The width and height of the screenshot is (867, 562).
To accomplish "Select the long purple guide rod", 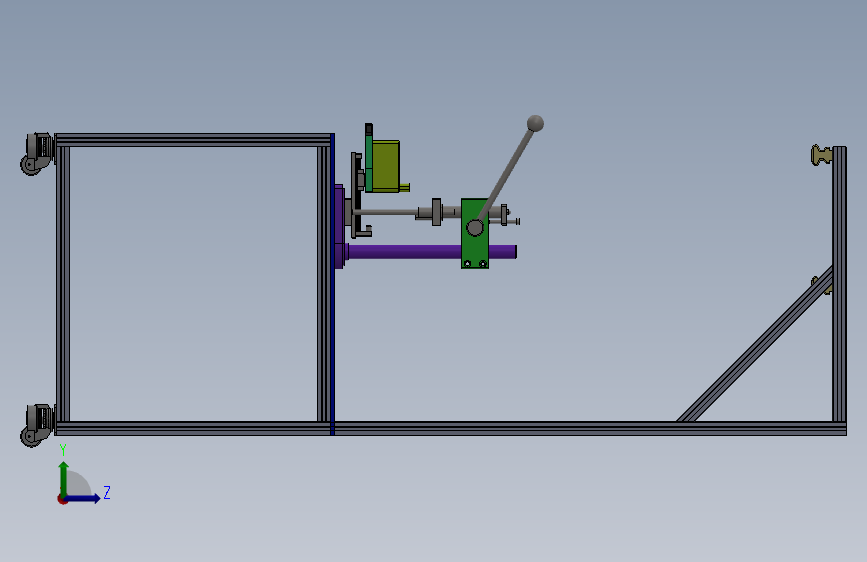I will (x=431, y=252).
